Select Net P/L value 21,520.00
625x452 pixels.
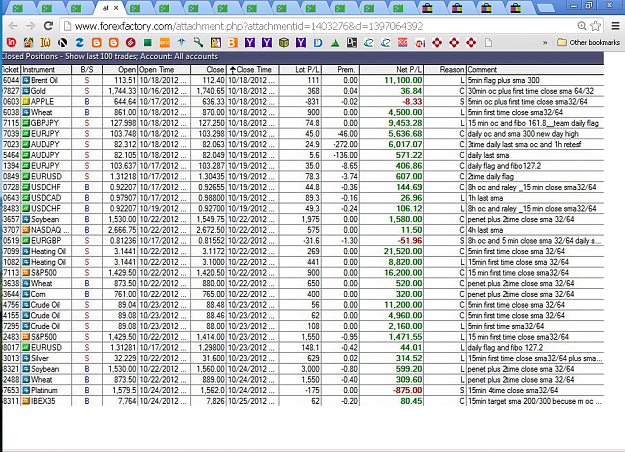[x=403, y=252]
